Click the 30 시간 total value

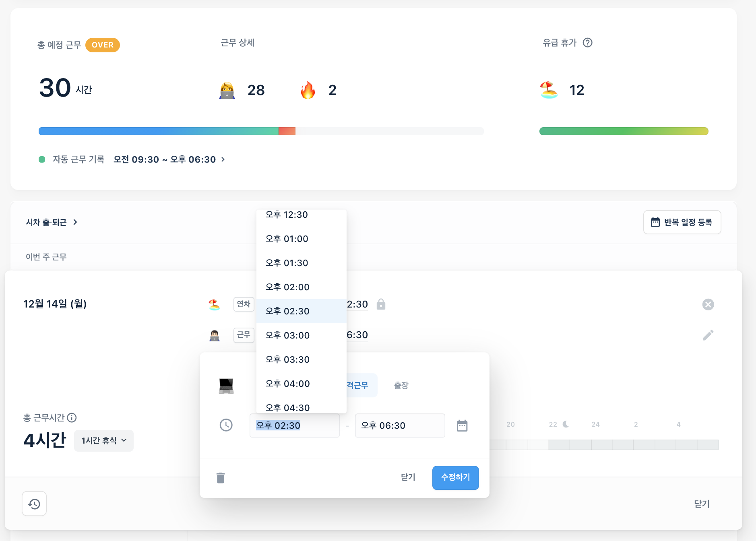click(x=66, y=88)
